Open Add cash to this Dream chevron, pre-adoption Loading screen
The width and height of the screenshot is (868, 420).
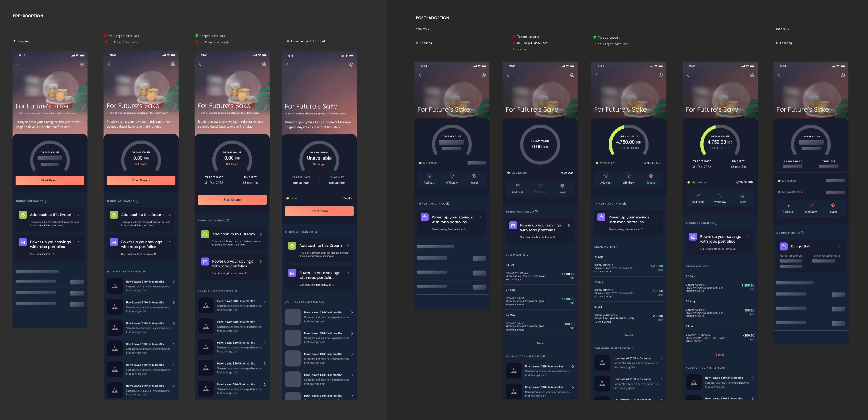point(79,215)
